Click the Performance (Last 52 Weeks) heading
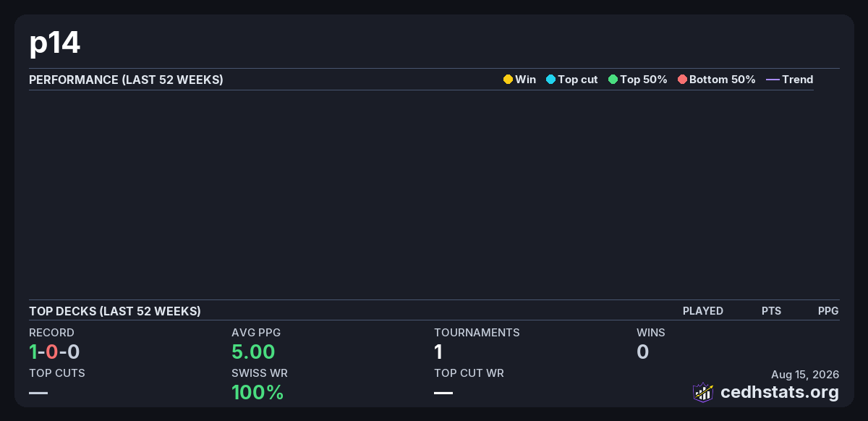The width and height of the screenshot is (868, 421). [x=126, y=80]
